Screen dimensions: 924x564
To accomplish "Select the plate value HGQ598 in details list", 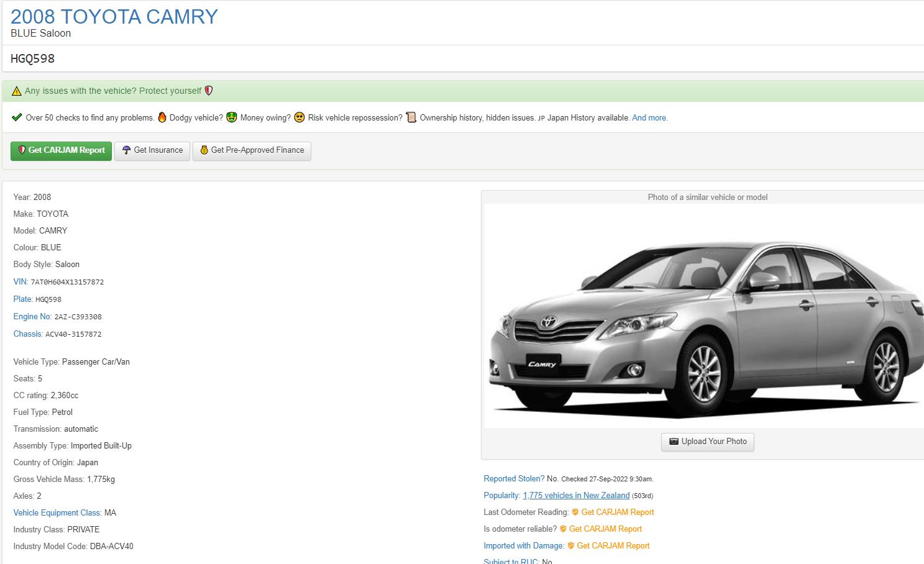I will (48, 299).
